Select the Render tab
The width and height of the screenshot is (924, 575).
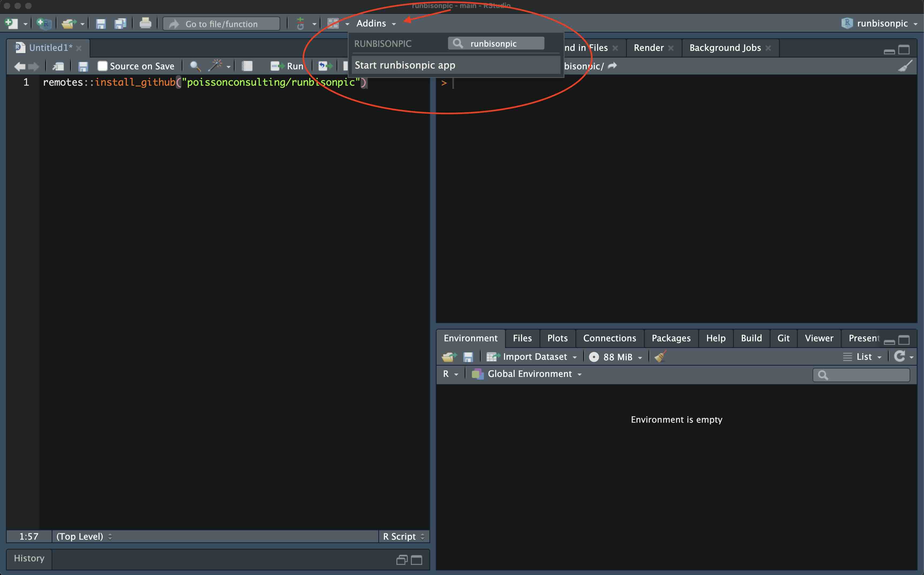point(648,48)
